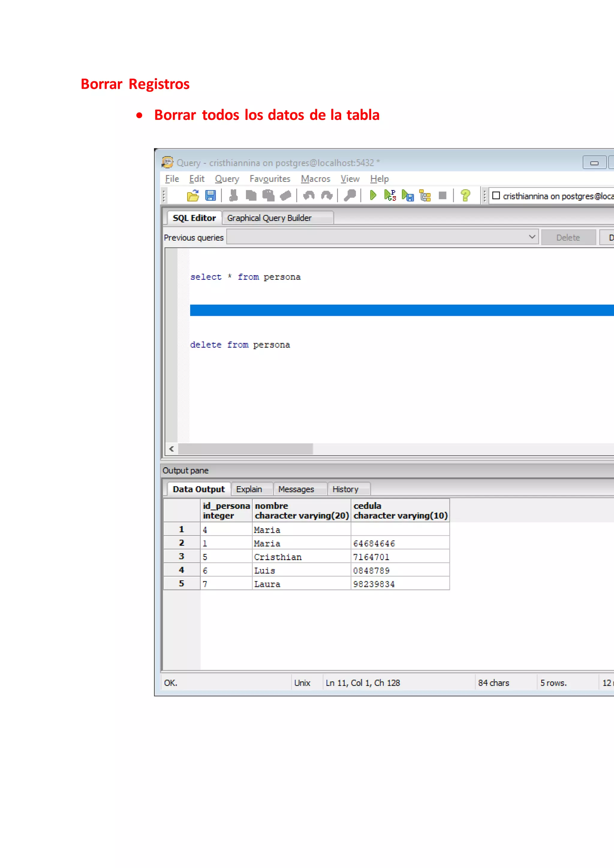Viewport: 614px width, 868px height.
Task: Click the id_persona column header
Action: point(226,510)
